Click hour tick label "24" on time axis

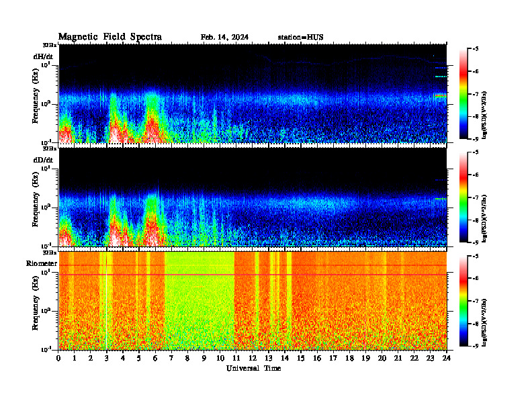point(447,358)
